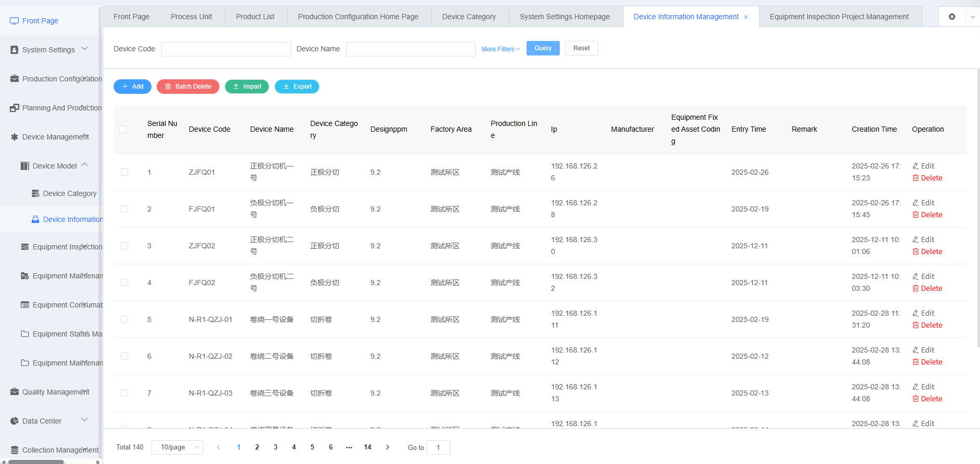Click the Export button
980x464 pixels.
pos(297,87)
